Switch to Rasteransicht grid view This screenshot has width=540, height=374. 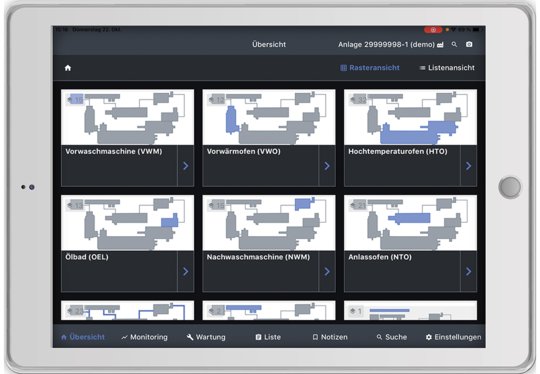(x=370, y=68)
